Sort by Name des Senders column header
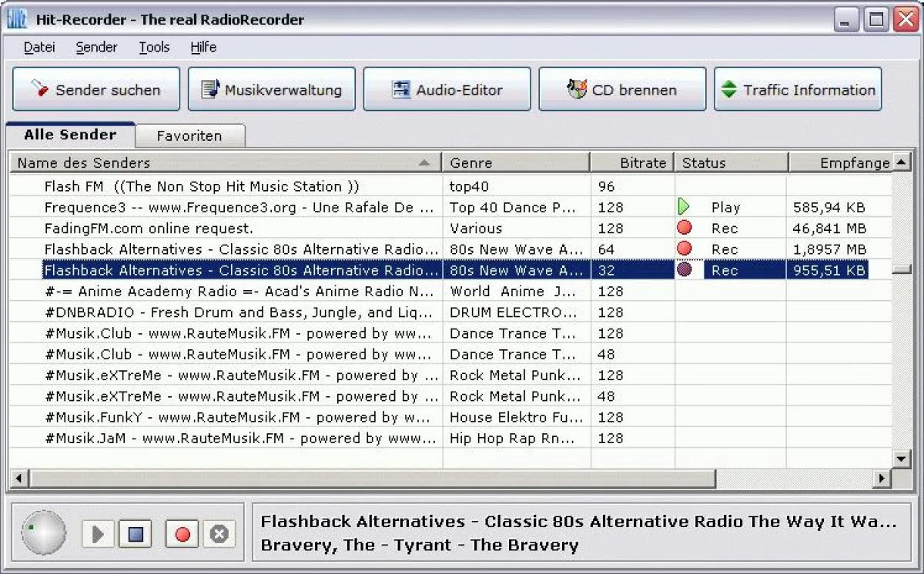Screen dimensions: 924x574 (223, 163)
